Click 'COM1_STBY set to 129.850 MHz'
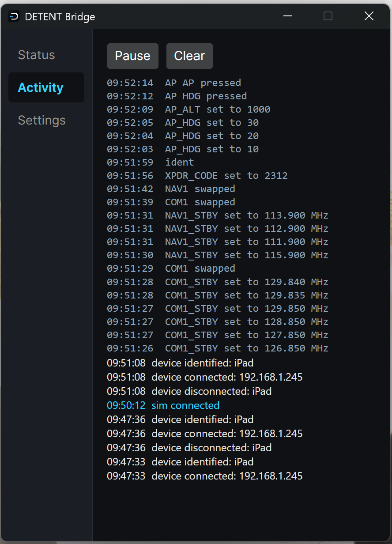392x544 pixels. [218, 308]
